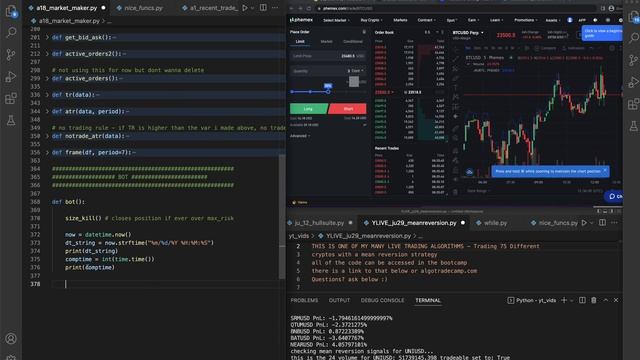Expand the get_bid_ask function fold
This screenshot has height=360, width=640.
click(x=47, y=38)
